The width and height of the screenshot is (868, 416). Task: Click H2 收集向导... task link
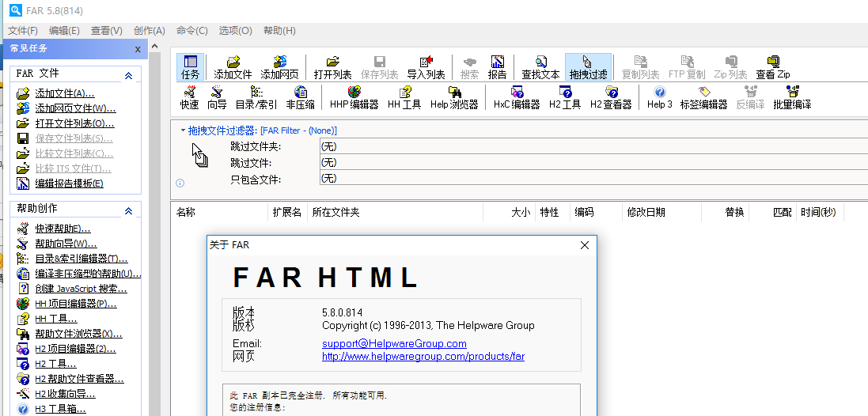tap(65, 394)
